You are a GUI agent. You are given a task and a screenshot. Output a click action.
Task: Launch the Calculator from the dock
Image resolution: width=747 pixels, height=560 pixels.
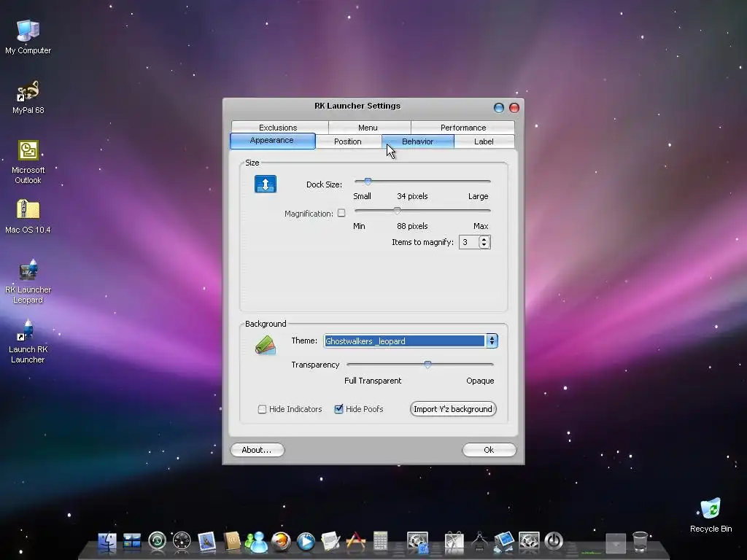tap(380, 542)
